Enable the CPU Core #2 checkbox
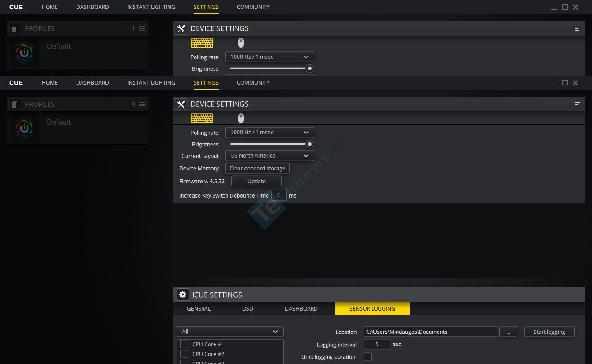Viewport: 592px width, 364px height. click(x=184, y=354)
